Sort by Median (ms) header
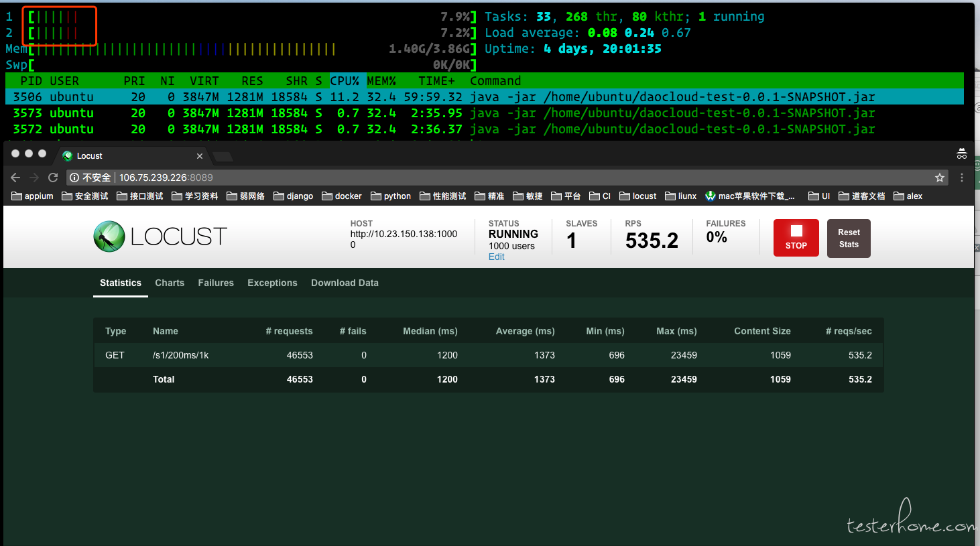This screenshot has width=980, height=546. (x=430, y=331)
